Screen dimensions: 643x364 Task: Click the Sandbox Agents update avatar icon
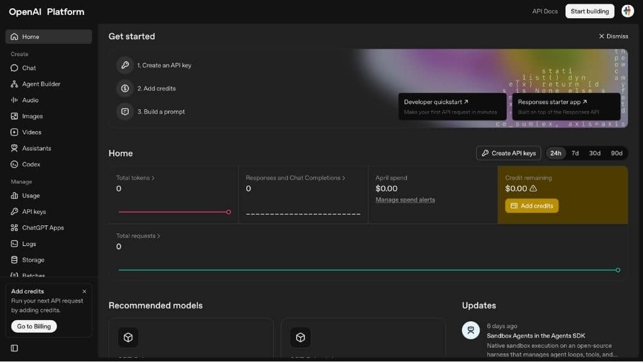[x=471, y=330]
